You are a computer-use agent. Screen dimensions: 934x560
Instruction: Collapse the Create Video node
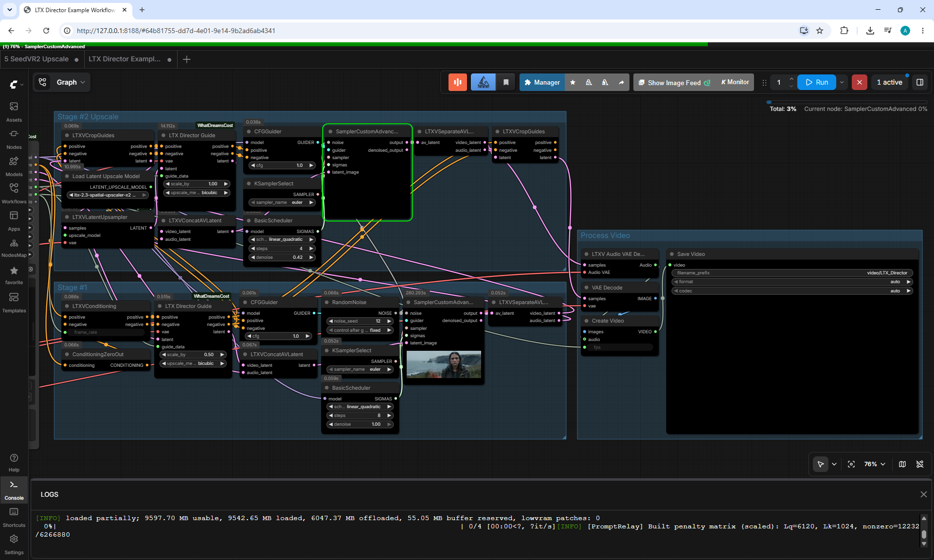[586, 321]
